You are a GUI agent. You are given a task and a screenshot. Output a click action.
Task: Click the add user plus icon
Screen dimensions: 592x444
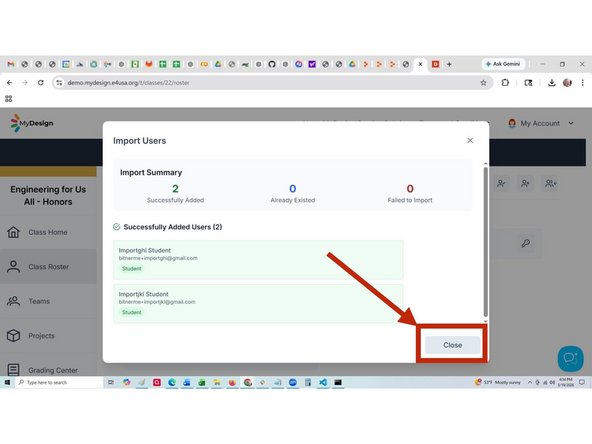point(525,183)
